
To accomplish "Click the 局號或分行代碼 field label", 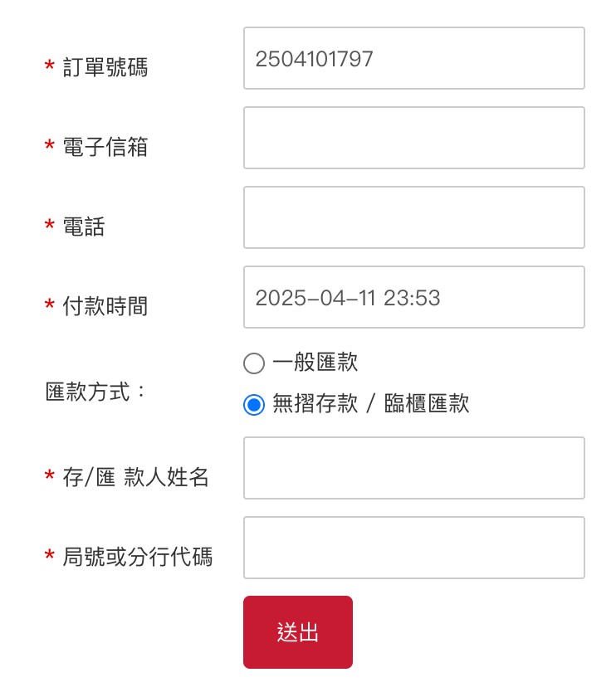I will (x=138, y=557).
